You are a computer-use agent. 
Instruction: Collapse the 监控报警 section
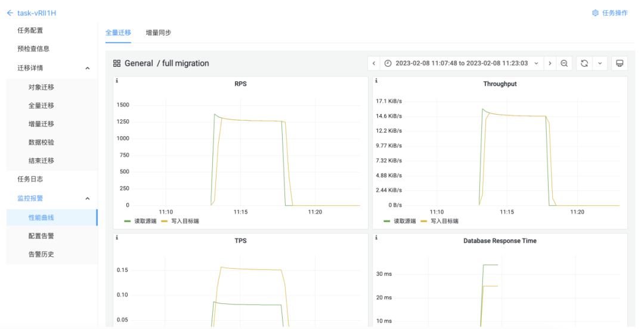[x=88, y=199]
